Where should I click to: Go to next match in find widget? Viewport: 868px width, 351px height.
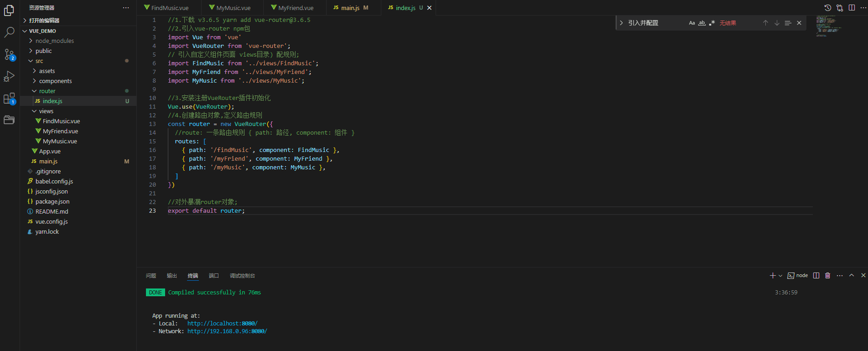click(x=777, y=23)
